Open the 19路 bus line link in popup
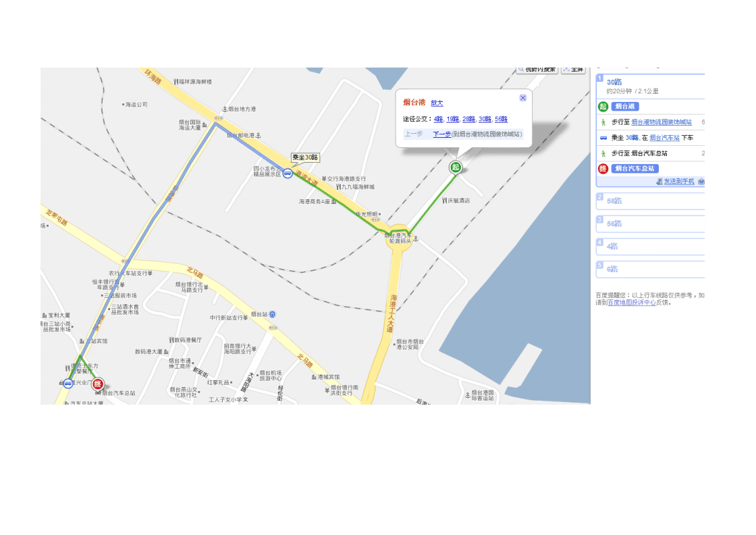 tap(452, 120)
